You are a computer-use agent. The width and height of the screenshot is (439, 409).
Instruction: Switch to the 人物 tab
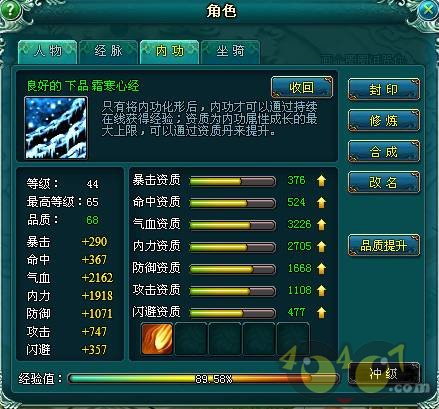(x=48, y=52)
